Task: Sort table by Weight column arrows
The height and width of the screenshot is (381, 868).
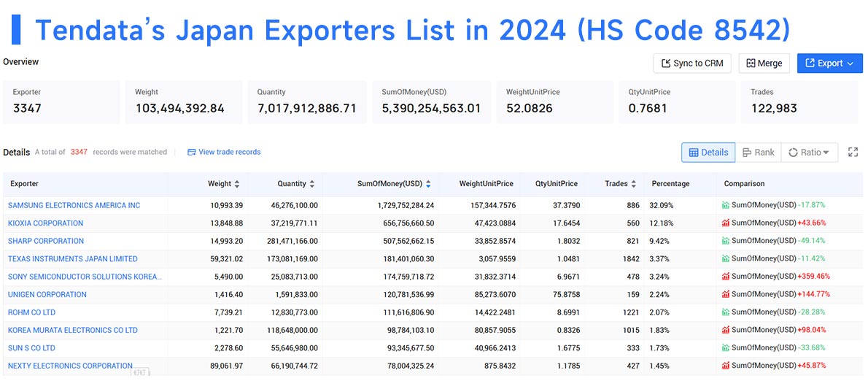Action: [237, 184]
